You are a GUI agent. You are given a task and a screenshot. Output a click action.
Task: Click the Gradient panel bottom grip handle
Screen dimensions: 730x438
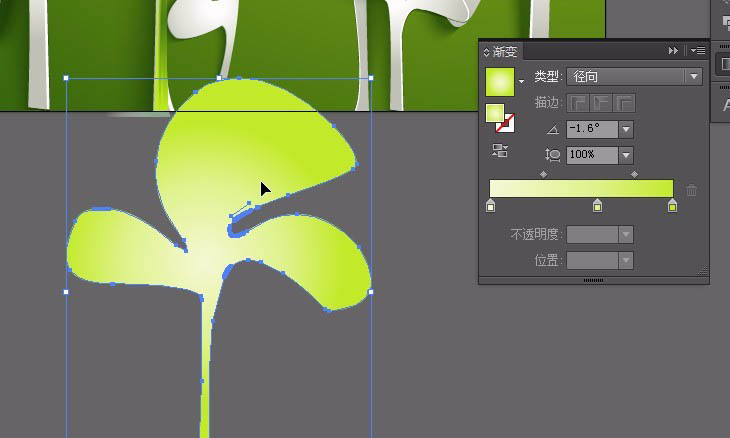coord(593,280)
